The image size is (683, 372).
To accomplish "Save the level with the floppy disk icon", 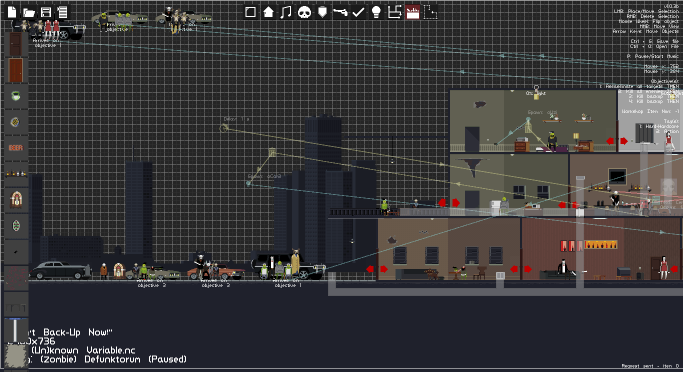I will (x=46, y=12).
